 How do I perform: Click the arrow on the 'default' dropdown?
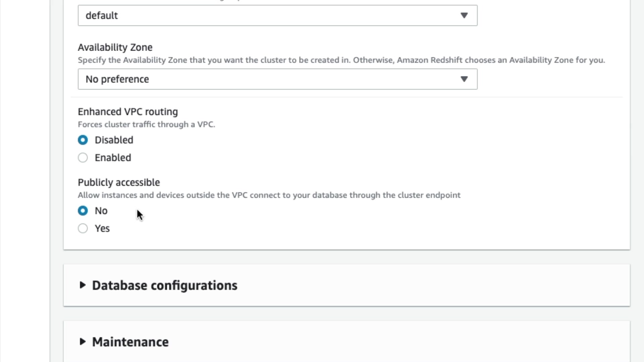pos(464,15)
